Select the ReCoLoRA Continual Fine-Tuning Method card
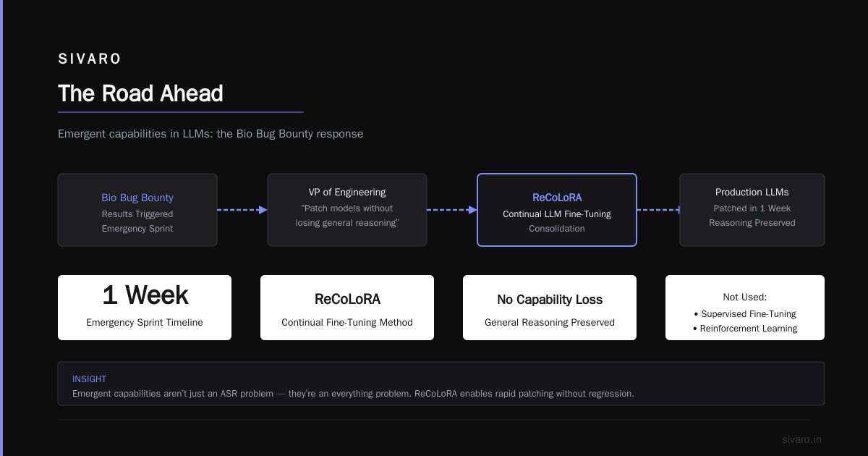The height and width of the screenshot is (456, 868). (x=347, y=308)
